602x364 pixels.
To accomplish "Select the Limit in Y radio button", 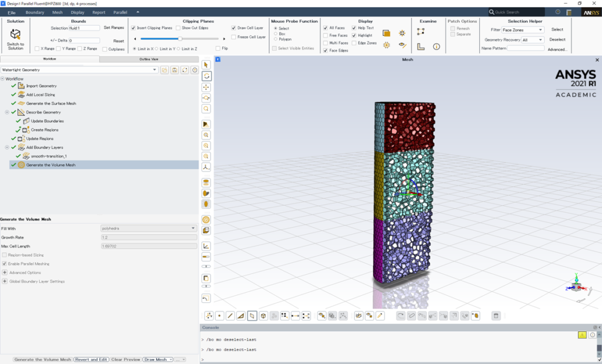I will coord(156,49).
